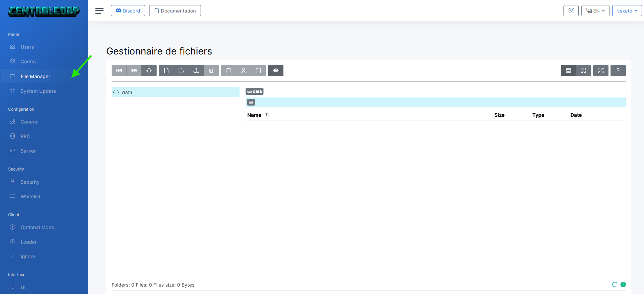644x294 pixels.
Task: Open help with the question mark icon
Action: coord(618,70)
